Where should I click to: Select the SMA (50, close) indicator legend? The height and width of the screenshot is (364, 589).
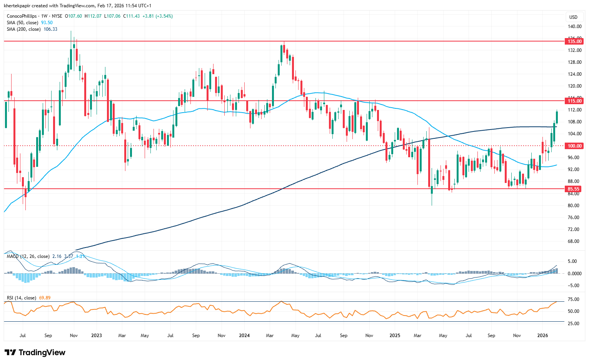pyautogui.click(x=22, y=23)
